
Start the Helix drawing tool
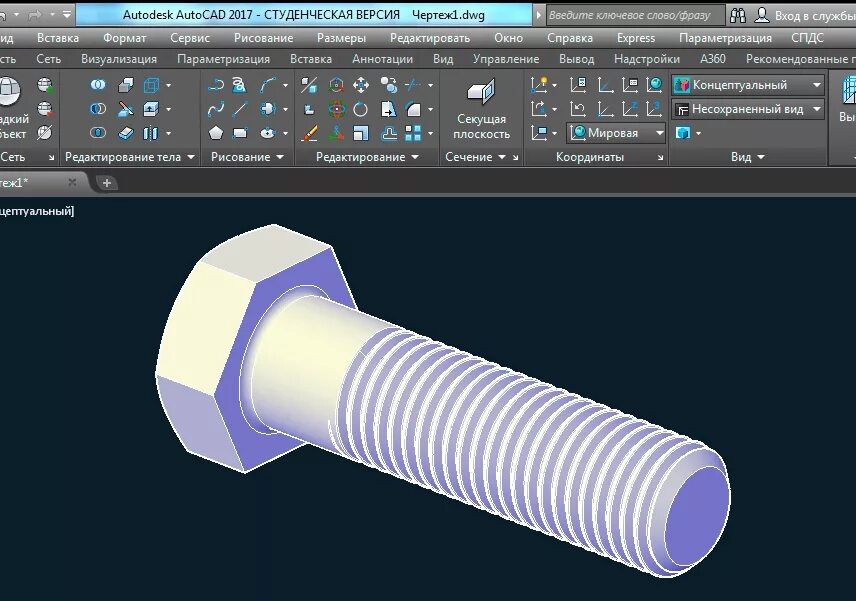pyautogui.click(x=239, y=85)
